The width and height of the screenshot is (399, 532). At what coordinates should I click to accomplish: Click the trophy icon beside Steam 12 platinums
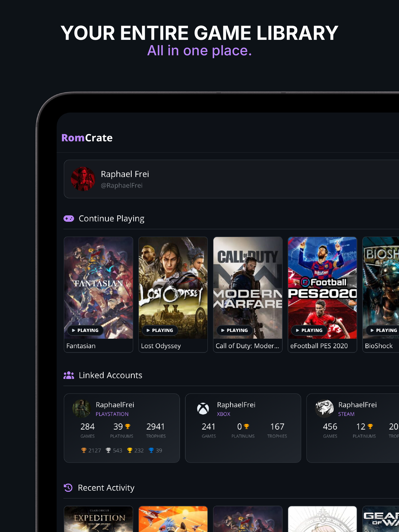370,426
